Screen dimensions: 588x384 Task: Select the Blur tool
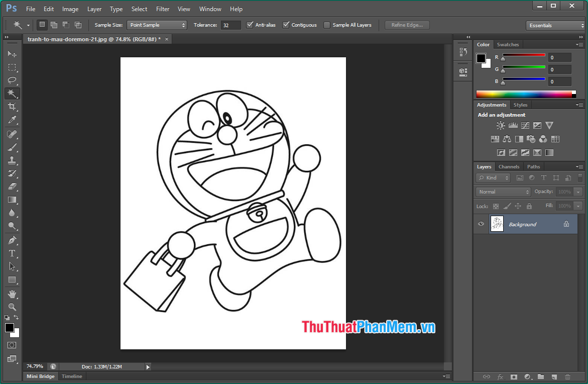click(x=12, y=213)
